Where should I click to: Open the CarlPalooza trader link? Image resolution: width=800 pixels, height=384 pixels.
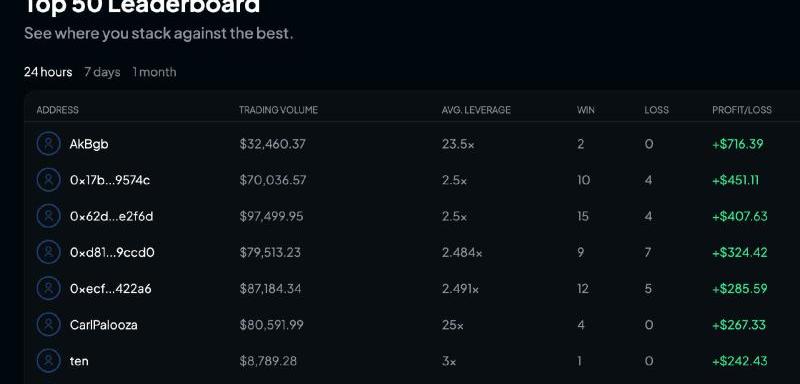pyautogui.click(x=104, y=325)
